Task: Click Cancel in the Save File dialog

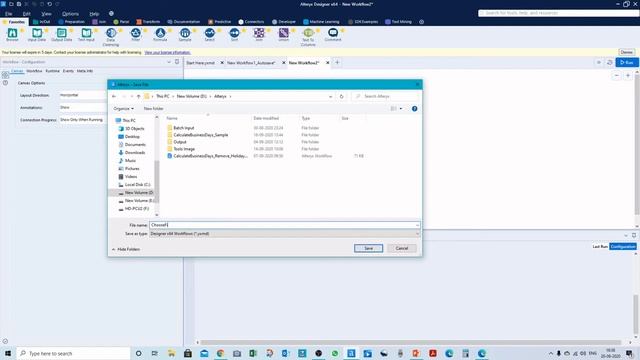Action: pyautogui.click(x=402, y=248)
